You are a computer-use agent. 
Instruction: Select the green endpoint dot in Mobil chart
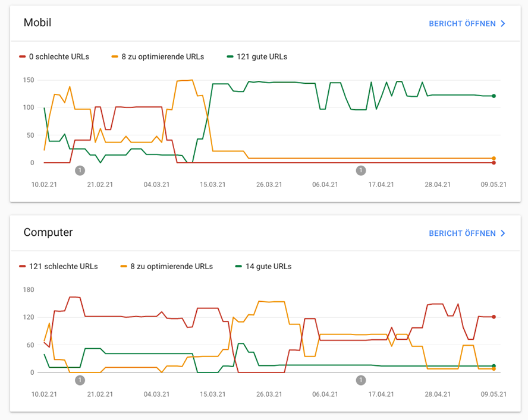494,96
